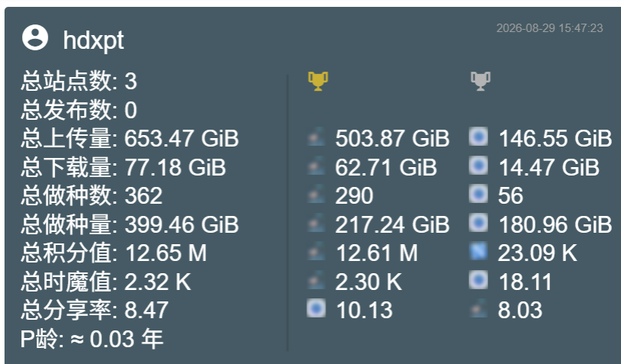Click site icon beside 18.11
This screenshot has height=364, width=621.
[x=478, y=280]
